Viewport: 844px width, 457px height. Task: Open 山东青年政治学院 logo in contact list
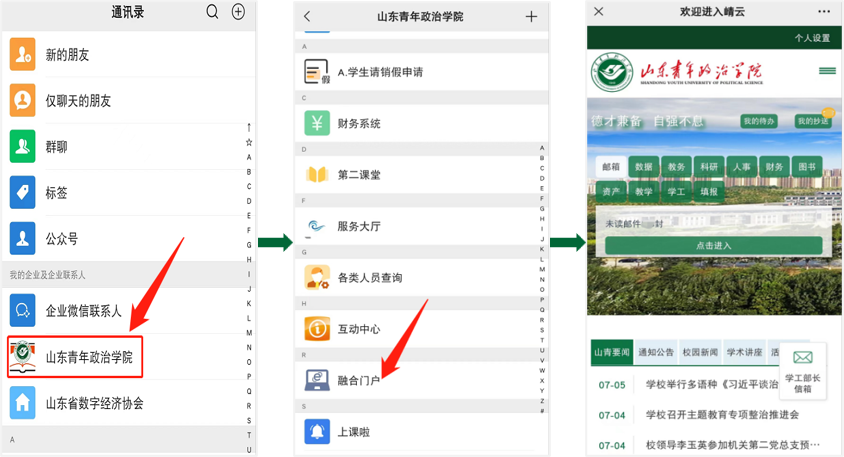coord(23,357)
